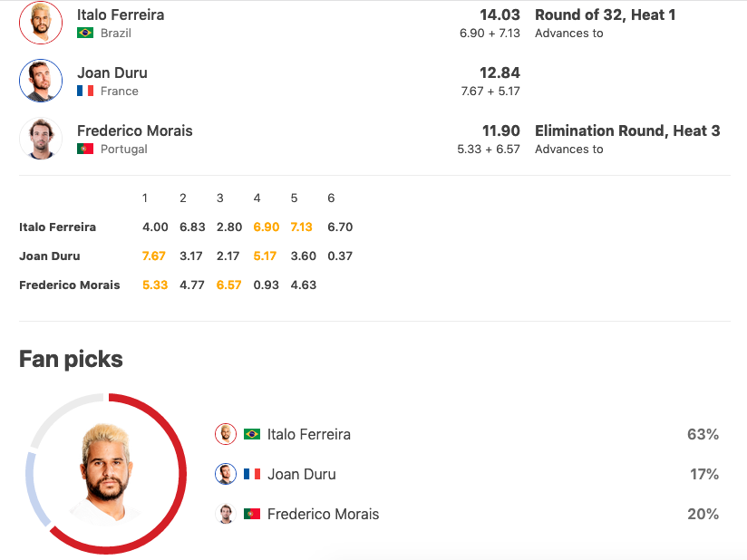
Task: Open the Italo Ferreira name link at top
Action: [121, 14]
